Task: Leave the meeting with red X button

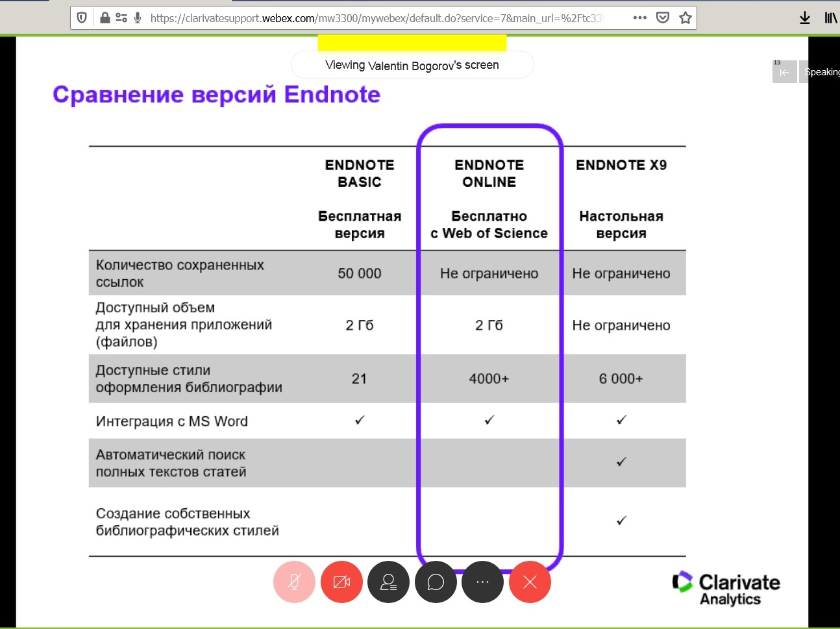Action: [x=530, y=582]
